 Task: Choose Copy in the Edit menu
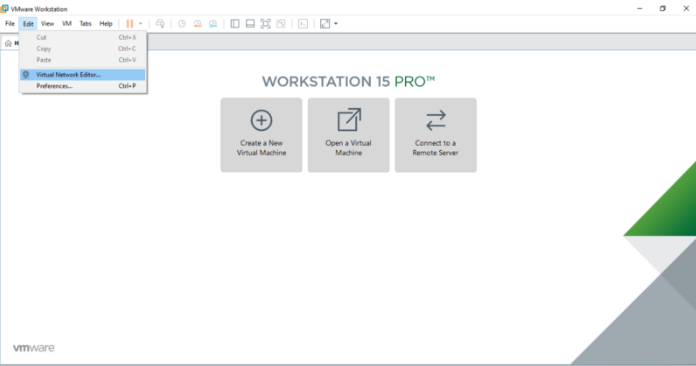click(x=83, y=48)
